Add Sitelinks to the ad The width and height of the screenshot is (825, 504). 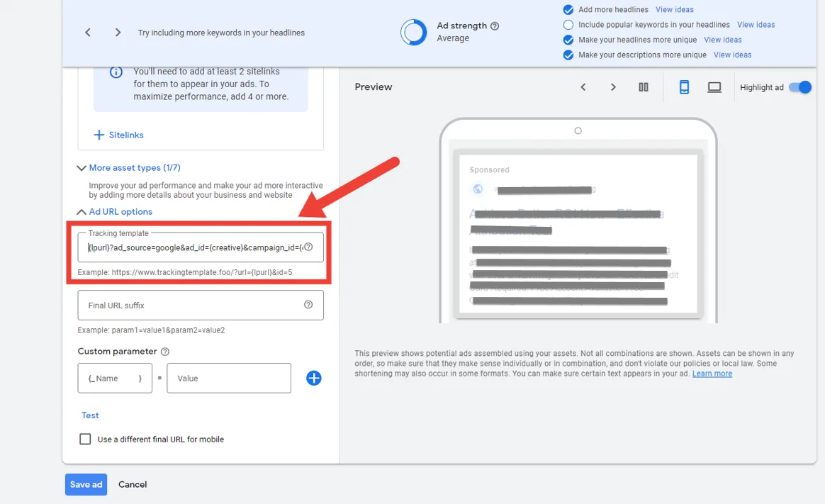point(119,135)
